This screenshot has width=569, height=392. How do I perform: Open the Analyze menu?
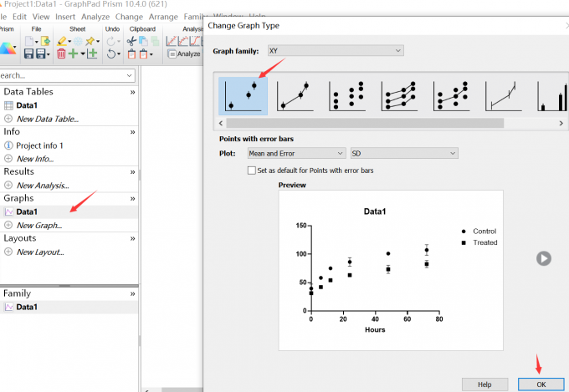(95, 17)
